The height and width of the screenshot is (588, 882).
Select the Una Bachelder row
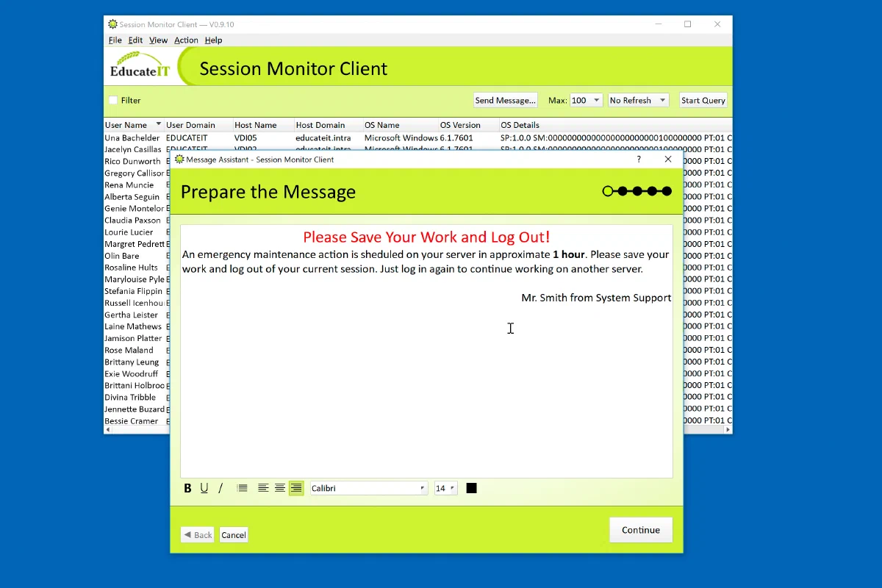coord(417,137)
